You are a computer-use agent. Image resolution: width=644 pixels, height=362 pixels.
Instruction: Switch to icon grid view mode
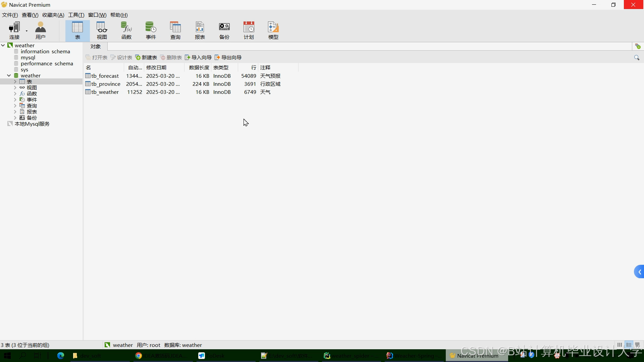620,345
